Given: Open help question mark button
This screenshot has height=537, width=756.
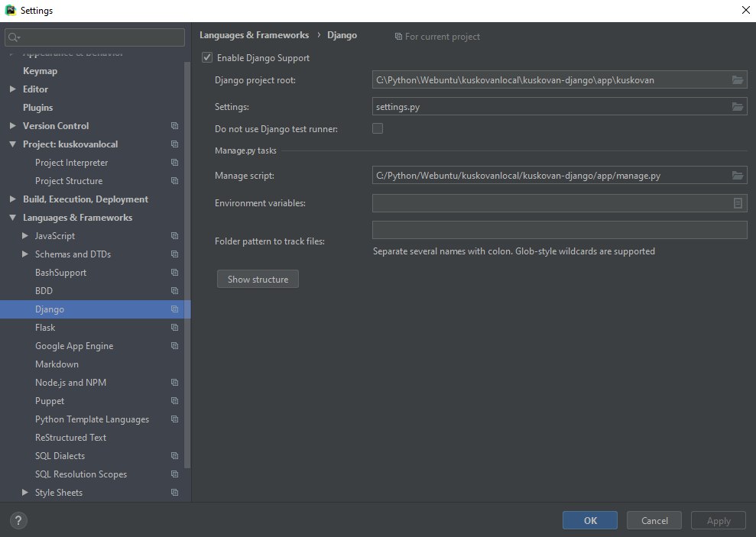Looking at the screenshot, I should [18, 520].
